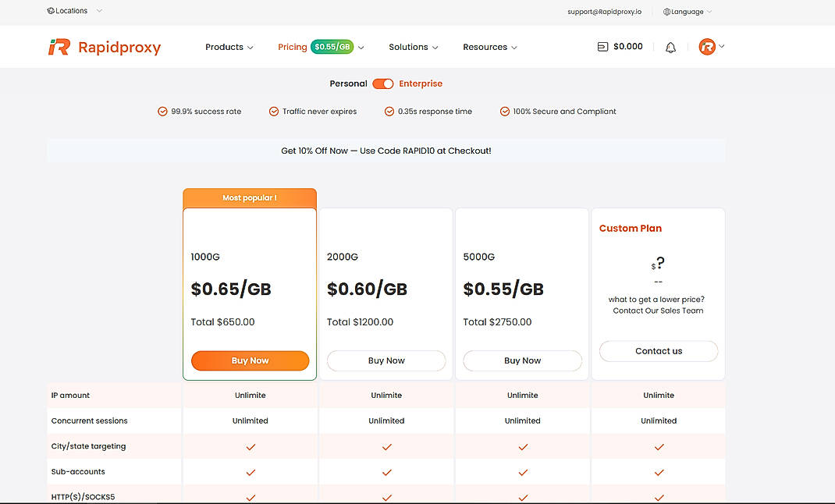Click the Total $2750.00 text
The width and height of the screenshot is (835, 504).
click(497, 322)
